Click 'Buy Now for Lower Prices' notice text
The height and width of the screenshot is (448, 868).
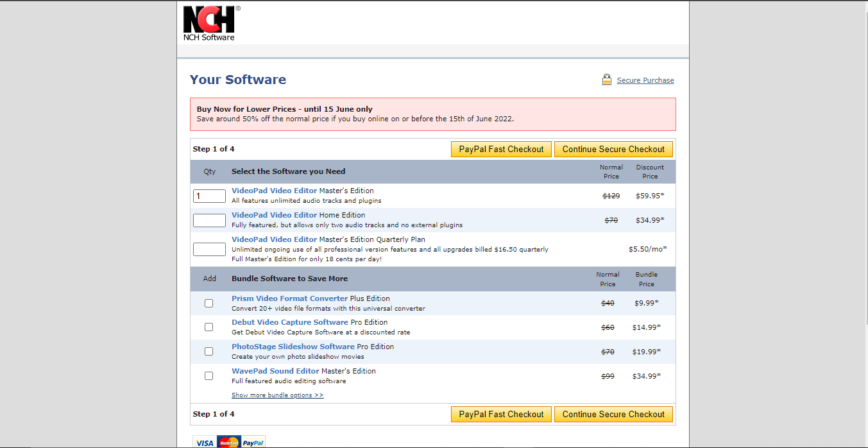click(284, 109)
